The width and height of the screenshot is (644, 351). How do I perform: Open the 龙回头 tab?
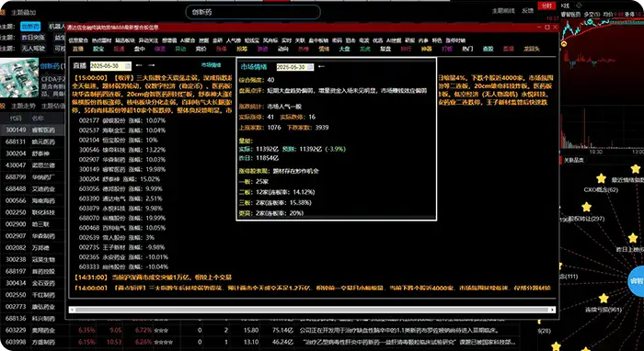(x=532, y=49)
